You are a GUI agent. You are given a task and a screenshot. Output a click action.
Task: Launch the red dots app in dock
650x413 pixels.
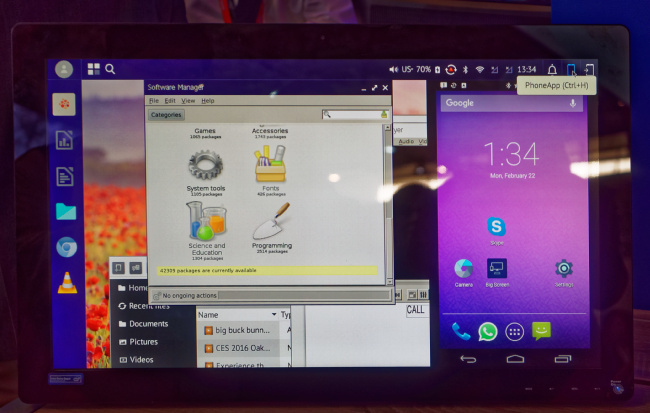click(64, 104)
